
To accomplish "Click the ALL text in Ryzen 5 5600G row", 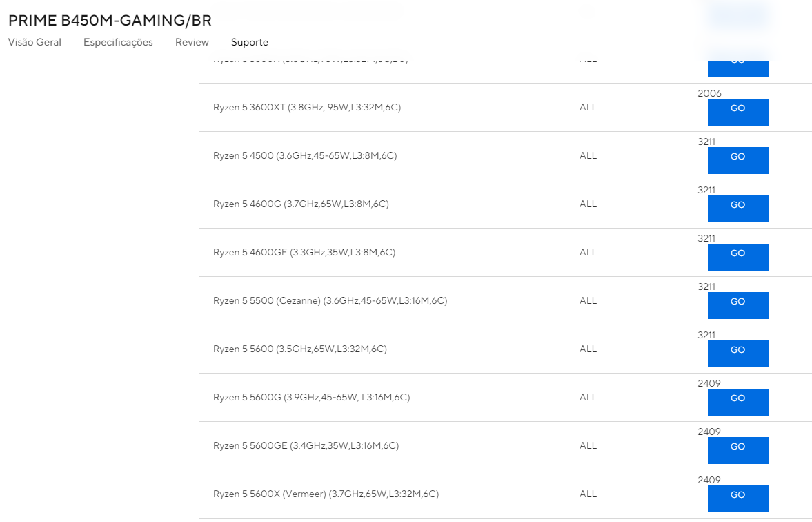I will [588, 398].
